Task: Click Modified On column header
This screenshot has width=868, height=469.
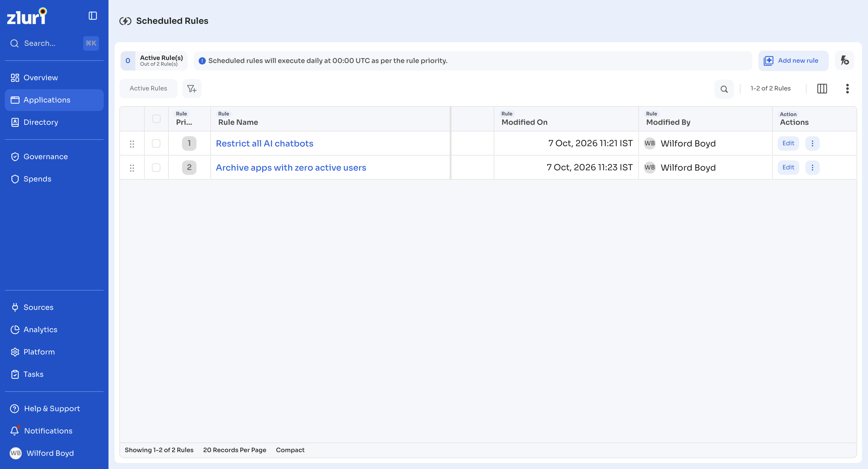Action: point(566,118)
